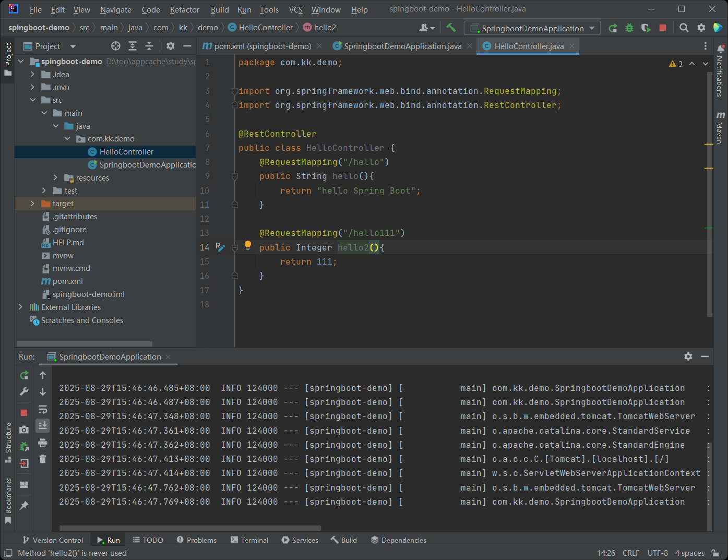Viewport: 728px width, 560px height.
Task: Open the Services tool window
Action: [300, 540]
